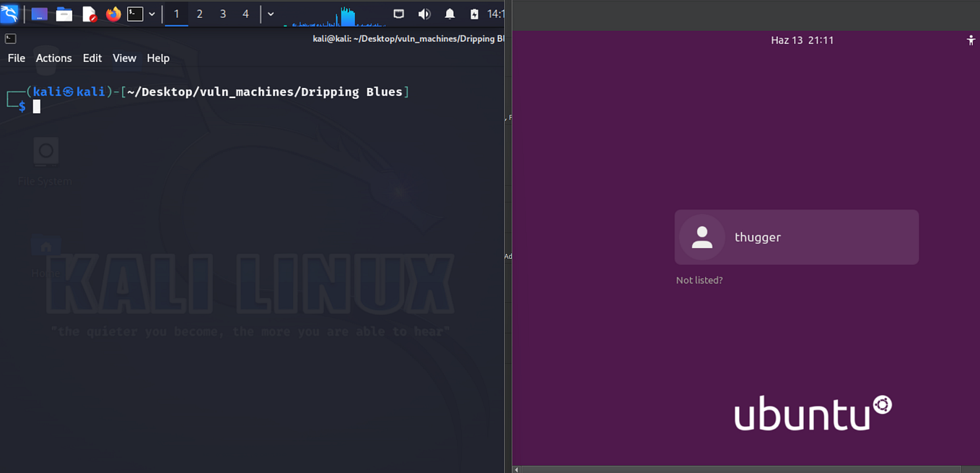This screenshot has width=980, height=473.
Task: Click the thugger user avatar icon
Action: pyautogui.click(x=702, y=237)
